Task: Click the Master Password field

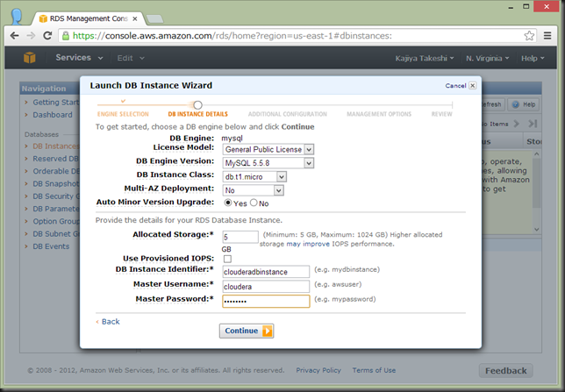Action: point(266,301)
